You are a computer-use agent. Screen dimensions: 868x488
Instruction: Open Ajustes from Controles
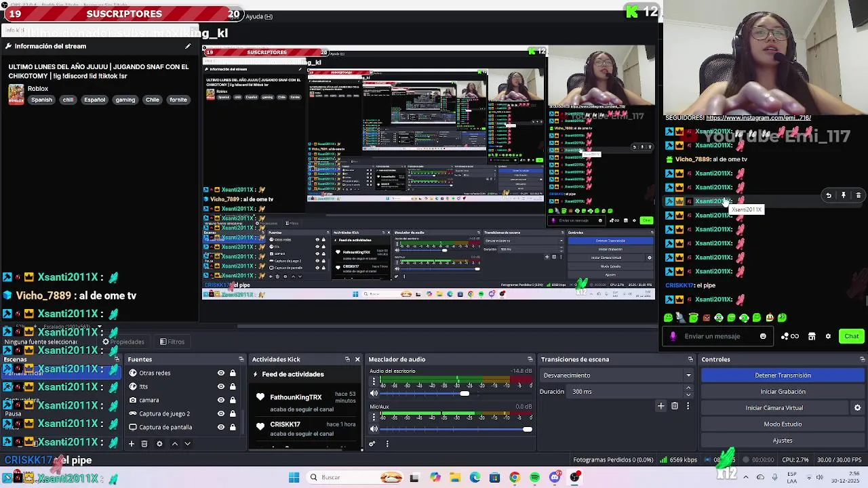[x=783, y=441]
